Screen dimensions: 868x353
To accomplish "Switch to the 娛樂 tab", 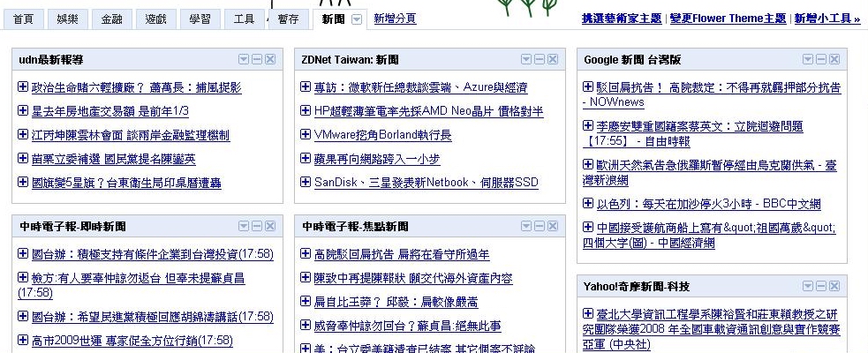I will tap(67, 19).
